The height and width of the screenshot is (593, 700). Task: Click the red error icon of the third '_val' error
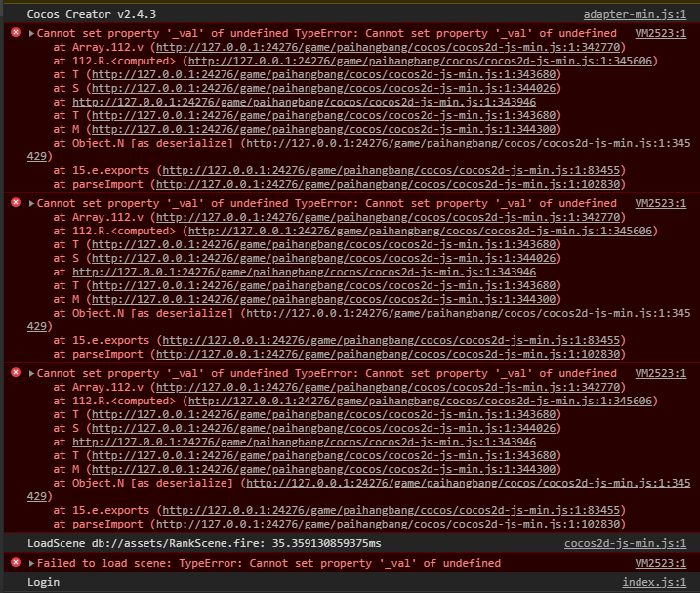16,372
